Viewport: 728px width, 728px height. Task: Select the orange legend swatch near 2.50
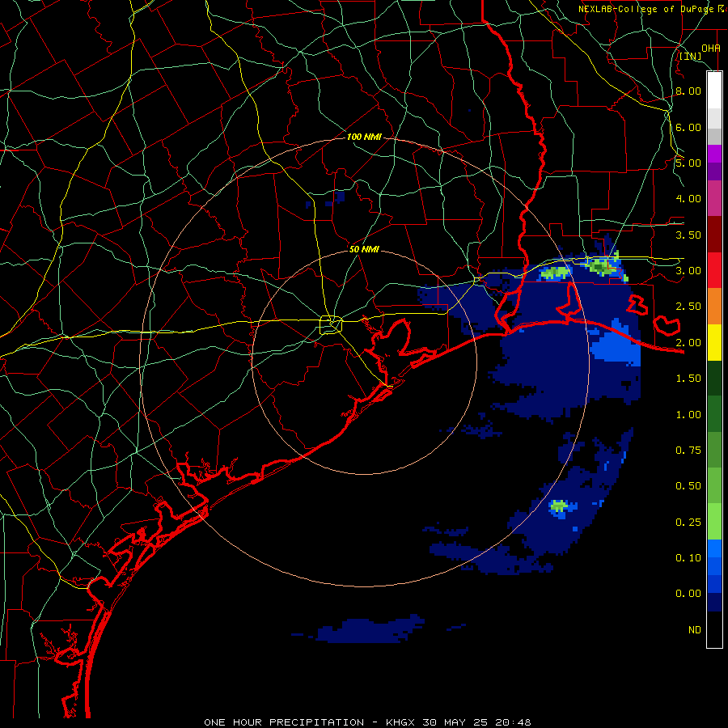[714, 307]
